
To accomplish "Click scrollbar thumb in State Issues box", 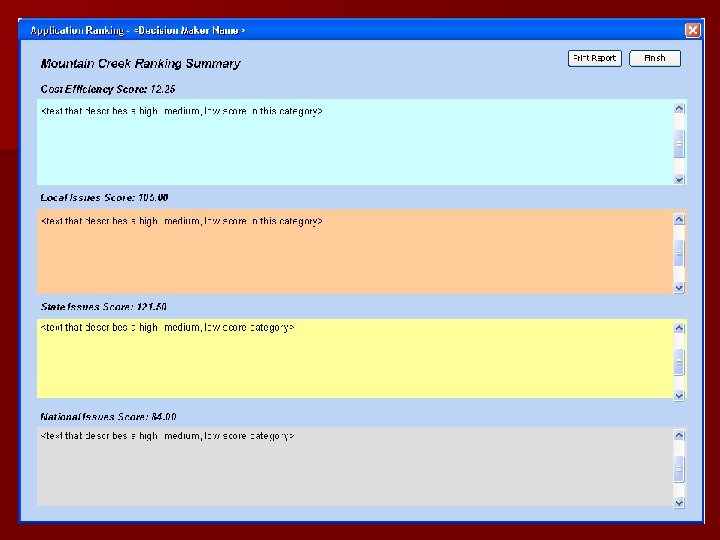I will pos(679,362).
